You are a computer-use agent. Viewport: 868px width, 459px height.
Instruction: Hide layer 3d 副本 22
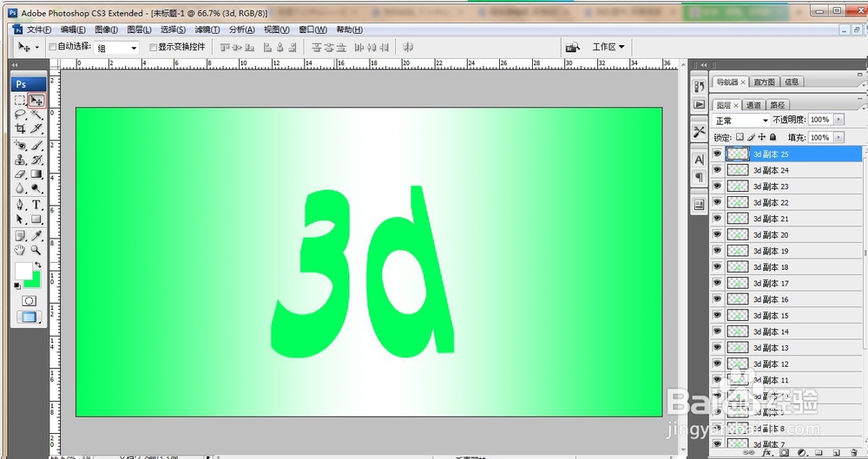(x=718, y=203)
